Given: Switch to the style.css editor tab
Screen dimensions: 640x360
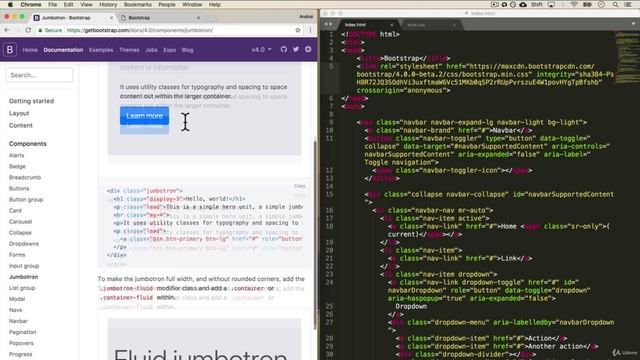Looking at the screenshot, I should (429, 25).
